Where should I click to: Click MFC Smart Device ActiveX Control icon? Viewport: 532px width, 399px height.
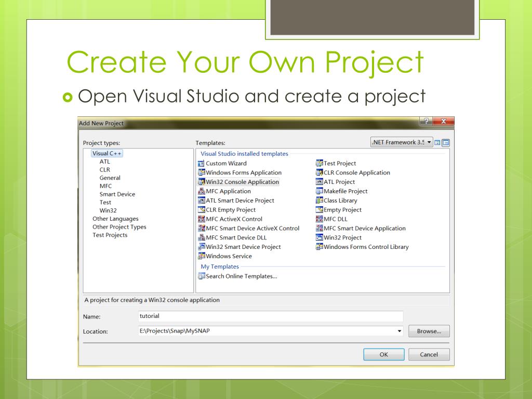click(201, 229)
